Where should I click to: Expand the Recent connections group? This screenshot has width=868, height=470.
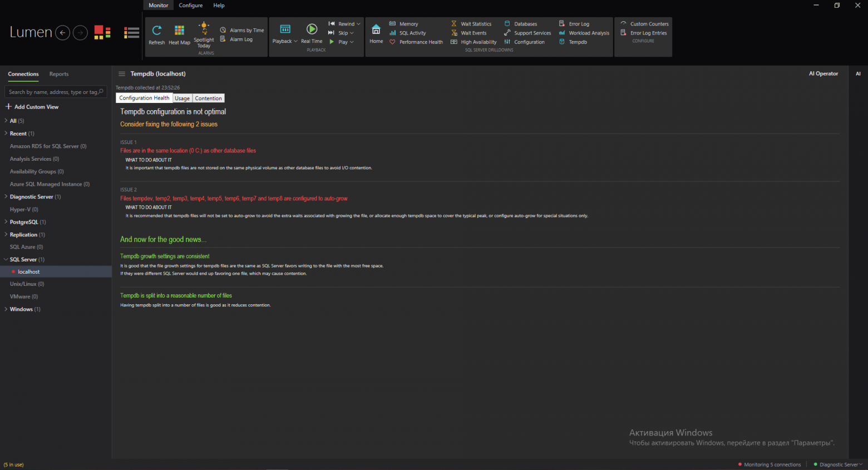tap(6, 133)
